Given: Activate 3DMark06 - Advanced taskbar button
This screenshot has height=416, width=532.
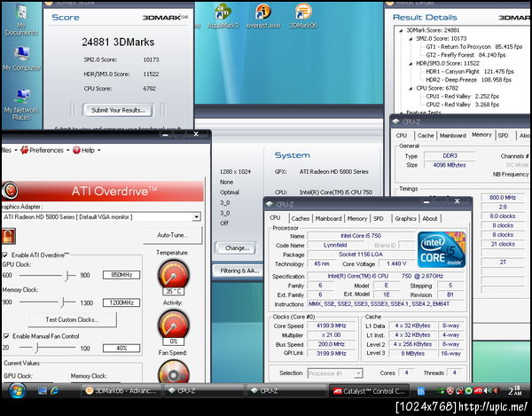Looking at the screenshot, I should pyautogui.click(x=121, y=391).
